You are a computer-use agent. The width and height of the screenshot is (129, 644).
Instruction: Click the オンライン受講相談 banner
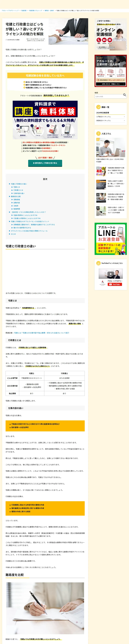[x=111, y=34]
